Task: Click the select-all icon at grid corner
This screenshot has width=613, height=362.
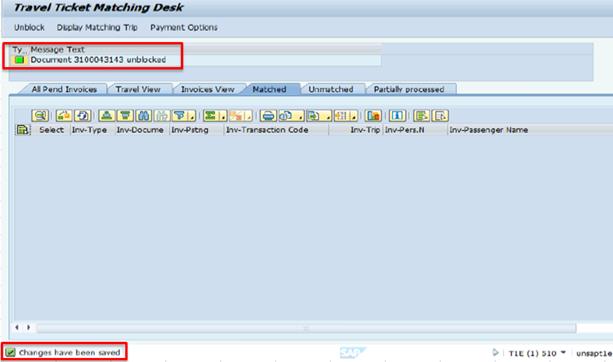Action: point(23,130)
